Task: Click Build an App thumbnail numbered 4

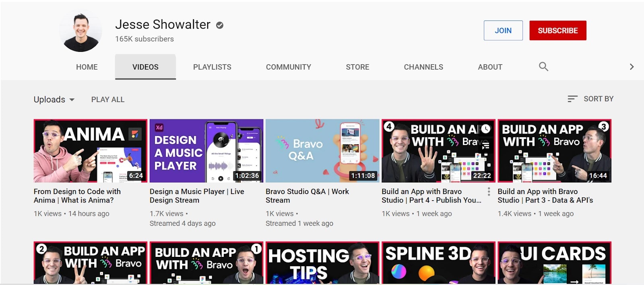Action: coord(438,151)
